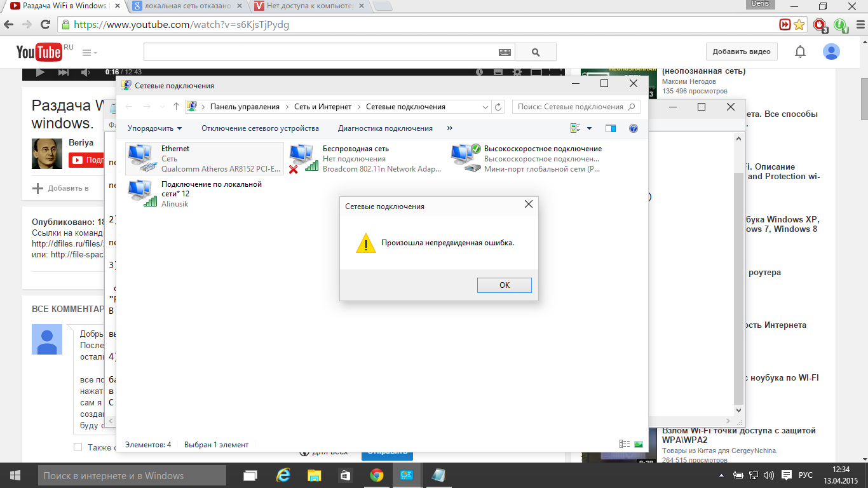Expand the address bar history dropdown
The image size is (868, 488).
click(485, 107)
